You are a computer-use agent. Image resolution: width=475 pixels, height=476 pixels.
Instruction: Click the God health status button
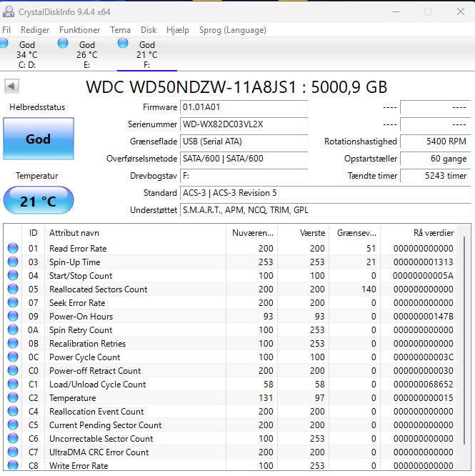(x=39, y=139)
